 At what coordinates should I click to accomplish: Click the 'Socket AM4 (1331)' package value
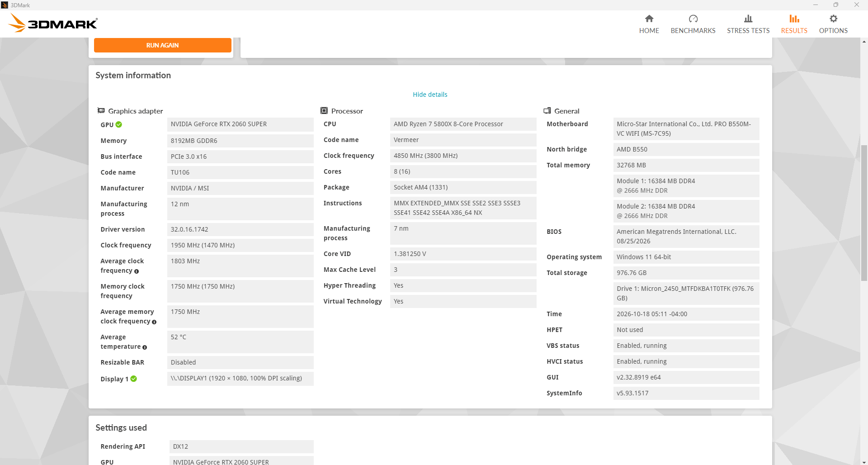point(463,187)
